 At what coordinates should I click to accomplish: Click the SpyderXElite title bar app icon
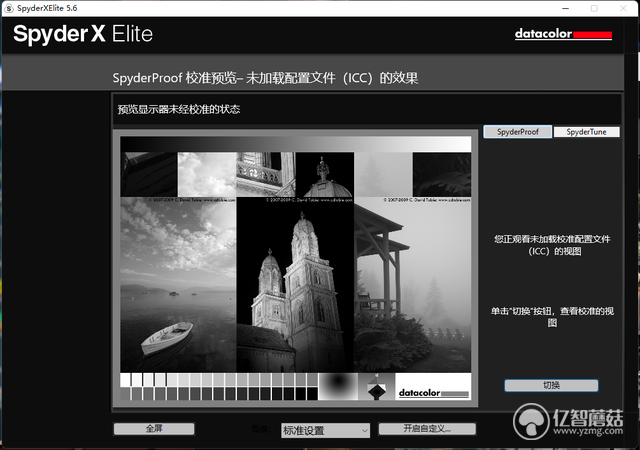[x=9, y=8]
